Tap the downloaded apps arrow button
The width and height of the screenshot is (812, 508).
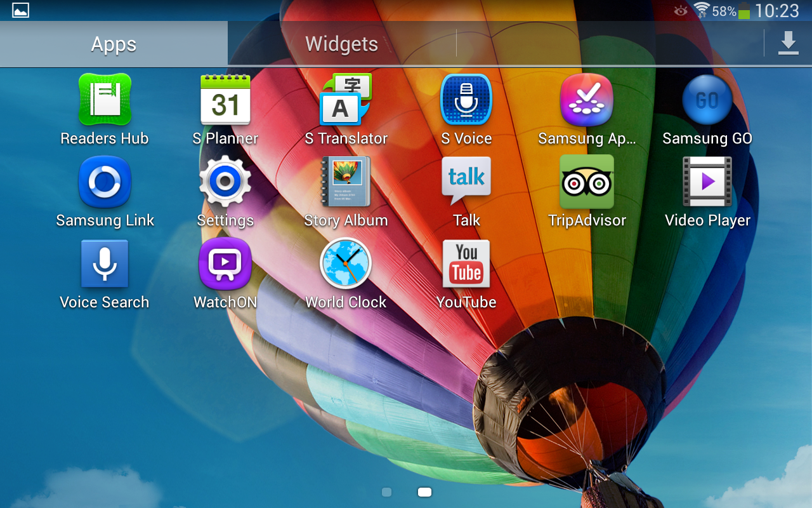788,43
